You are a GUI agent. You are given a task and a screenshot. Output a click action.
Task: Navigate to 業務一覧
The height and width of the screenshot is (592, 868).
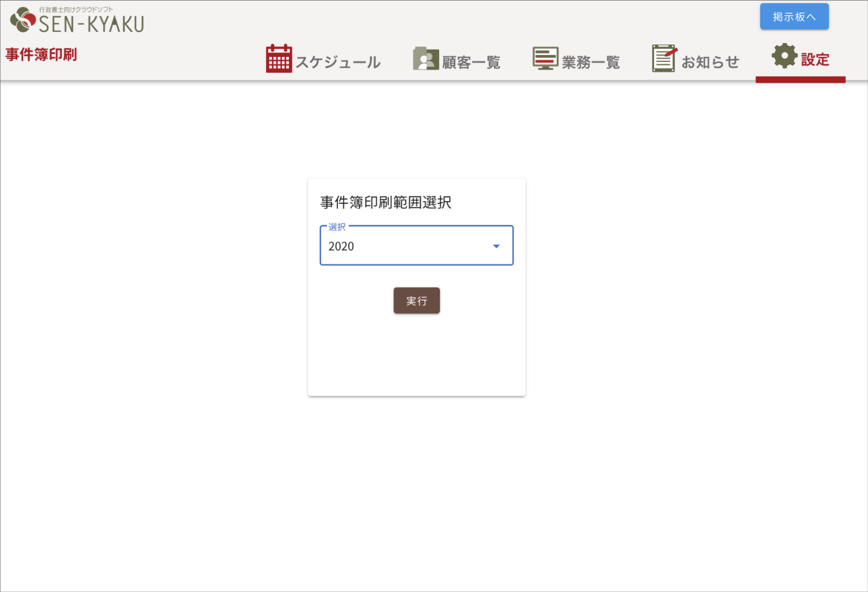tap(590, 60)
